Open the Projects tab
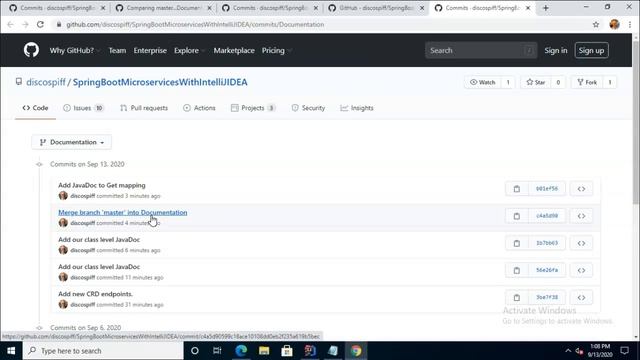 tap(253, 108)
